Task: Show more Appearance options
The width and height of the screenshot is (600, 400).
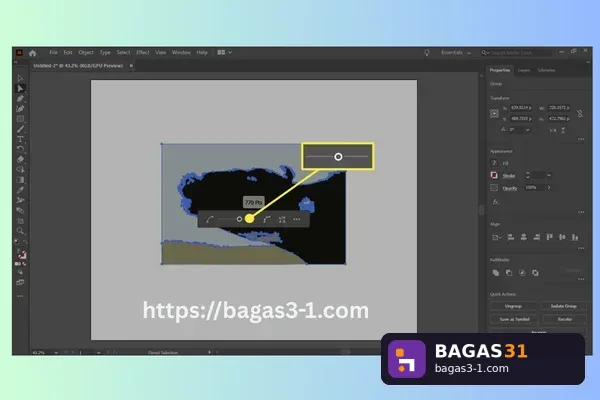Action: 581,212
